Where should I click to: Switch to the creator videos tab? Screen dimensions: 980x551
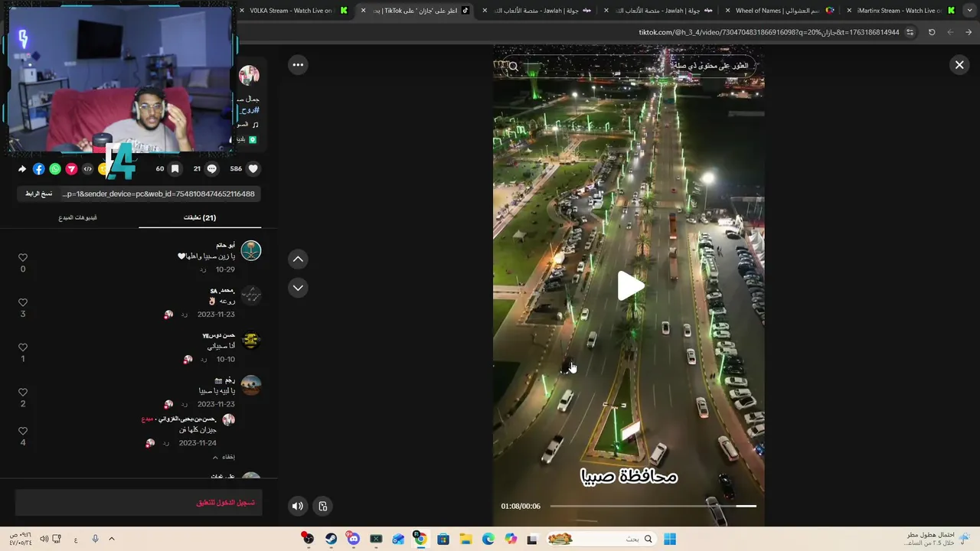pos(77,217)
